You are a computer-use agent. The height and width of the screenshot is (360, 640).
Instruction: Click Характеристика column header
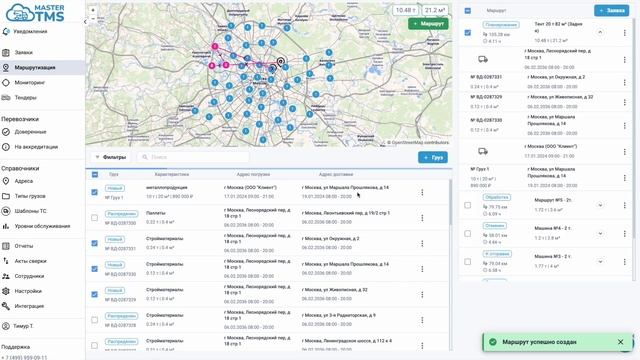pos(172,174)
